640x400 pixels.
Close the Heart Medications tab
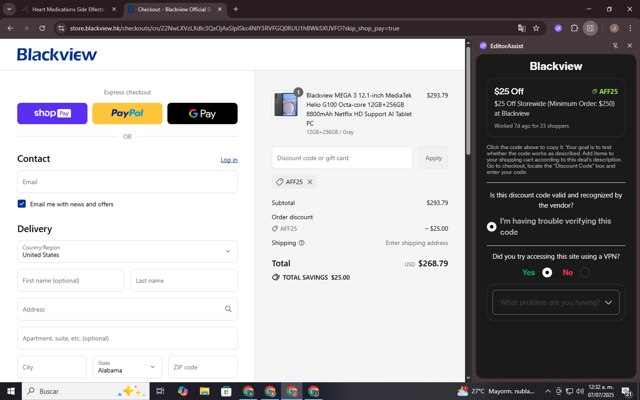(x=114, y=9)
